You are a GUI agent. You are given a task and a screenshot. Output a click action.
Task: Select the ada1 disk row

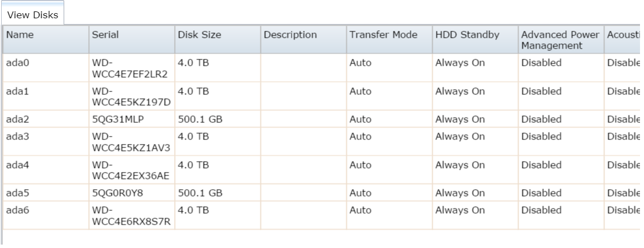[17, 91]
